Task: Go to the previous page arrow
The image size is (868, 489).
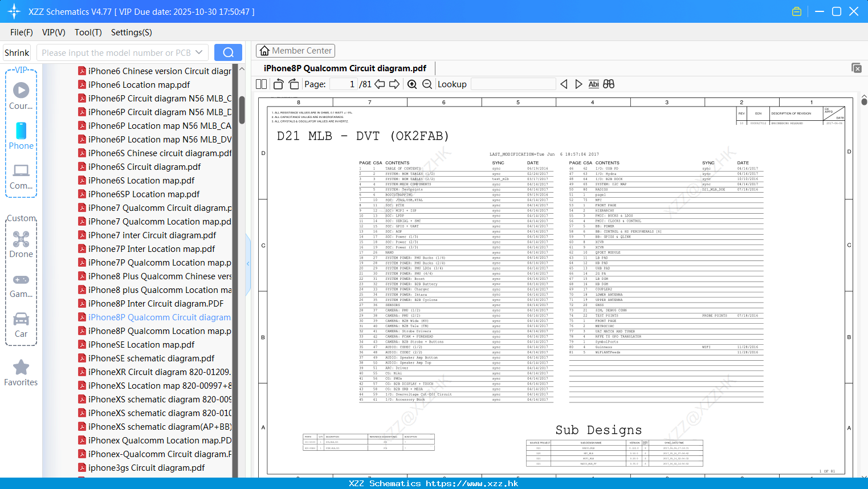Action: pos(380,84)
